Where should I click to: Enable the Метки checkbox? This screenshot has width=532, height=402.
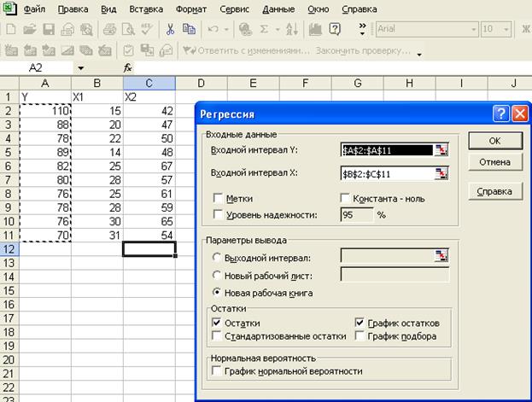[x=219, y=199]
